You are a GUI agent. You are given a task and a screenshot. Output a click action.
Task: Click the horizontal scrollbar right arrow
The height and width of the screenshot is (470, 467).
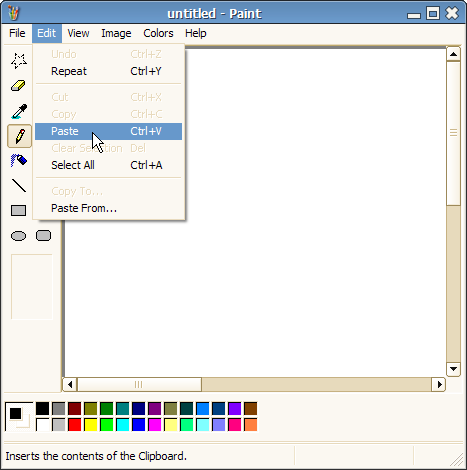439,385
